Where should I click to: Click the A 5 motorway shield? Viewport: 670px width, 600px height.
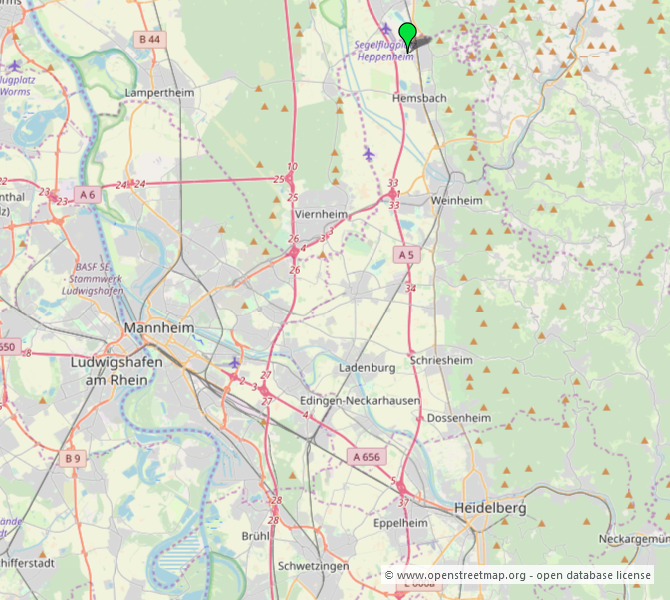click(x=405, y=256)
